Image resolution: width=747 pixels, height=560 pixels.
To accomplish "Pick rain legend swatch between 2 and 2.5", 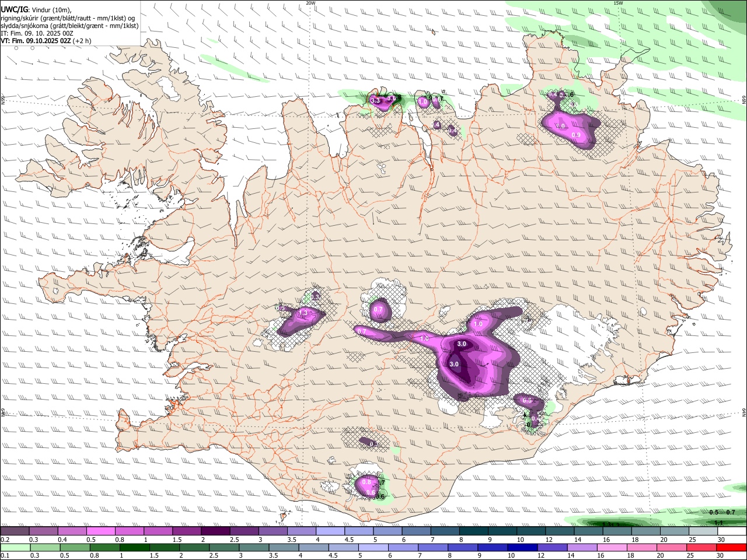I will (x=195, y=548).
